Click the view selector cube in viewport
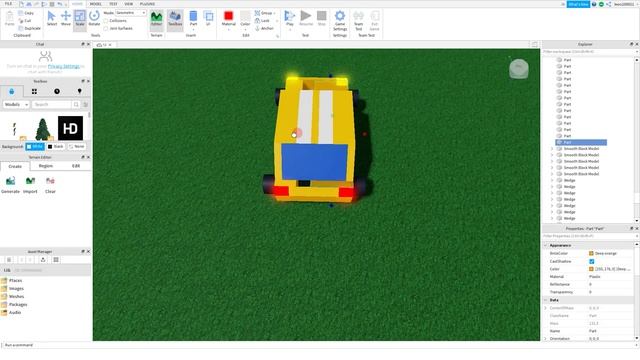The image size is (640, 360). pyautogui.click(x=519, y=69)
